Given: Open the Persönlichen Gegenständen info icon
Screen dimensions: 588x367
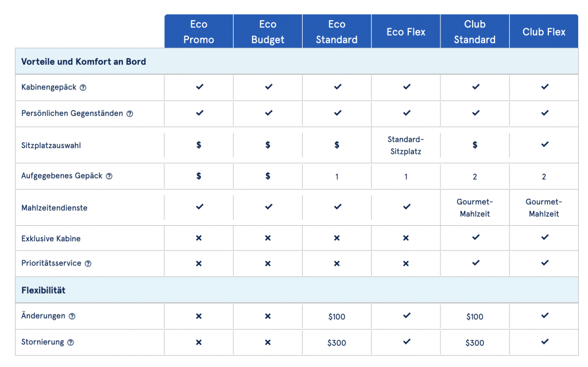Looking at the screenshot, I should click(130, 114).
